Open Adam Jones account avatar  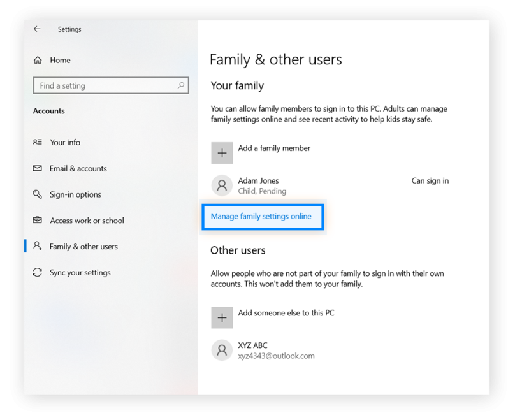pyautogui.click(x=222, y=185)
